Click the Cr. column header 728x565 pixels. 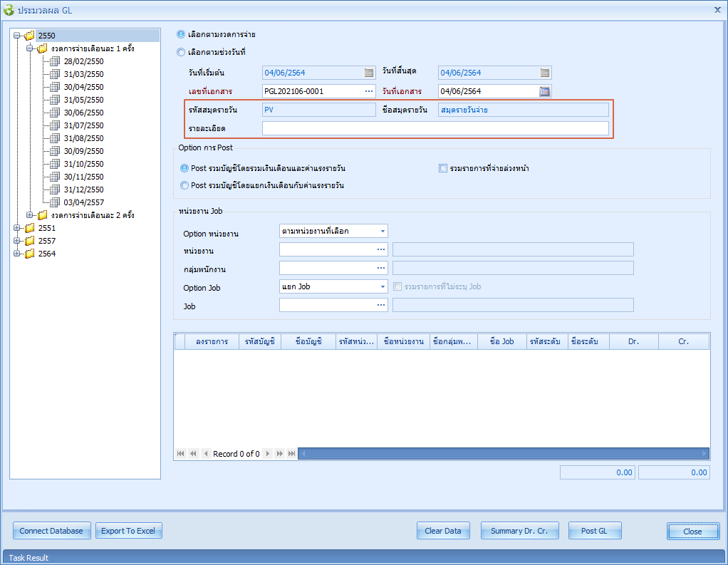[x=683, y=341]
